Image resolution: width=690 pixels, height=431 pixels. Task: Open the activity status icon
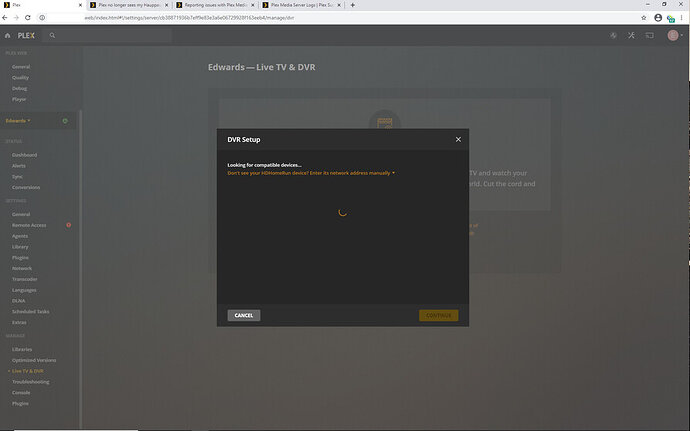[613, 35]
